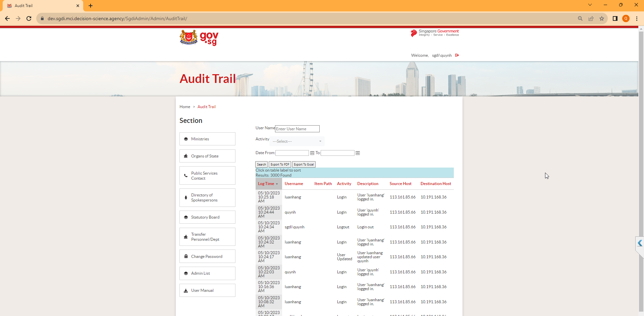Viewport: 644px width, 316px height.
Task: Open the To date calendar picker icon
Action: pos(358,153)
